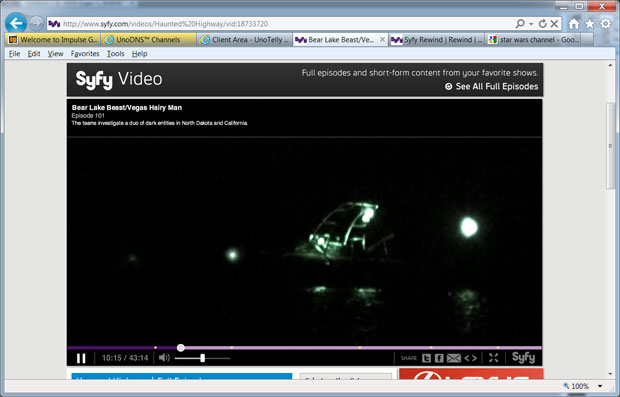Adjust the volume slider handle

(x=202, y=358)
